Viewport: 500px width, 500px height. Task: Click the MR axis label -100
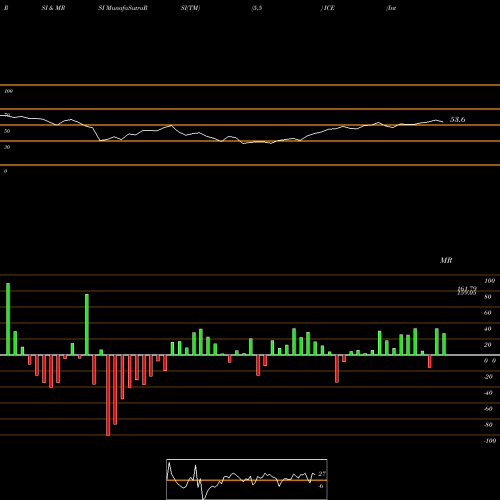tap(490, 441)
